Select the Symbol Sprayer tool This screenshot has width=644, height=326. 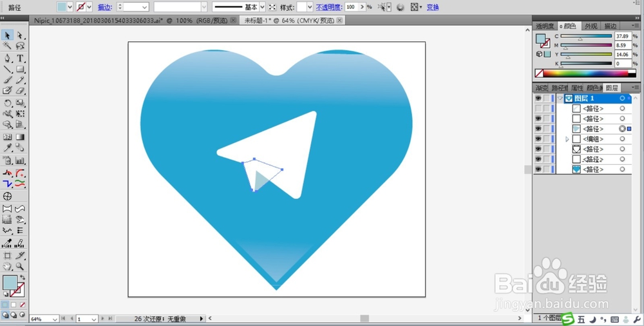[x=7, y=160]
